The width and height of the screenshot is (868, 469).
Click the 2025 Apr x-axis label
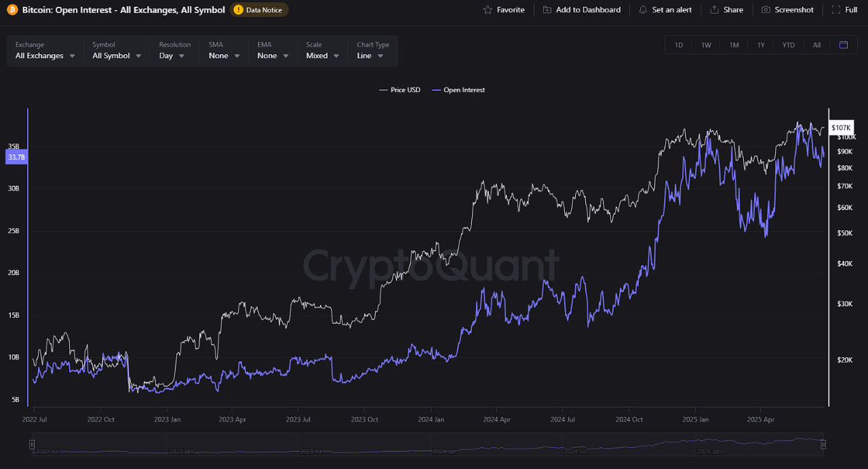click(761, 420)
